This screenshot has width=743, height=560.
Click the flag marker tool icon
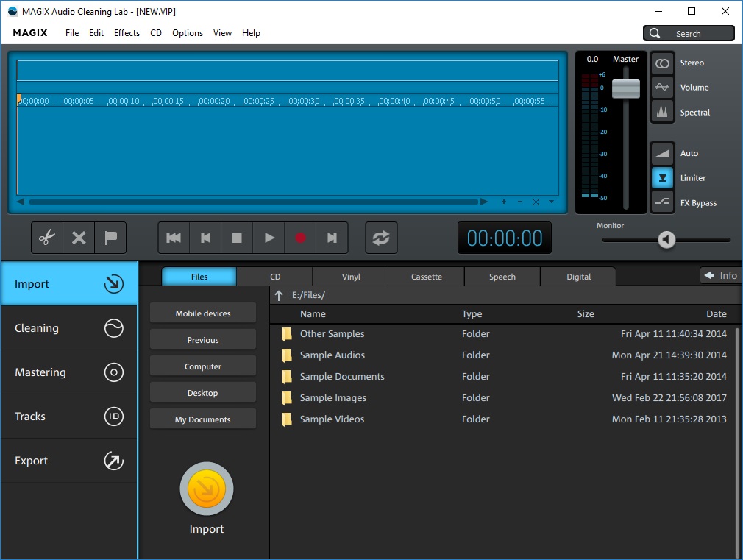coord(112,237)
